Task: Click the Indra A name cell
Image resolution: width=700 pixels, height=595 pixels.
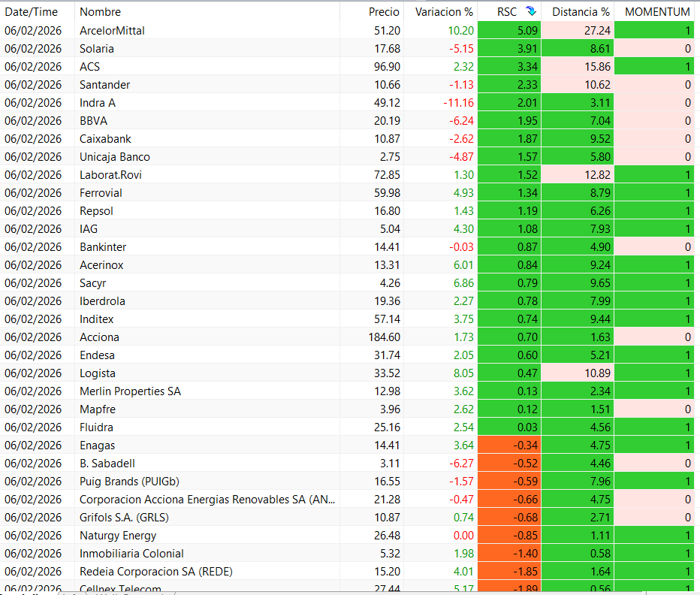Action: [98, 103]
